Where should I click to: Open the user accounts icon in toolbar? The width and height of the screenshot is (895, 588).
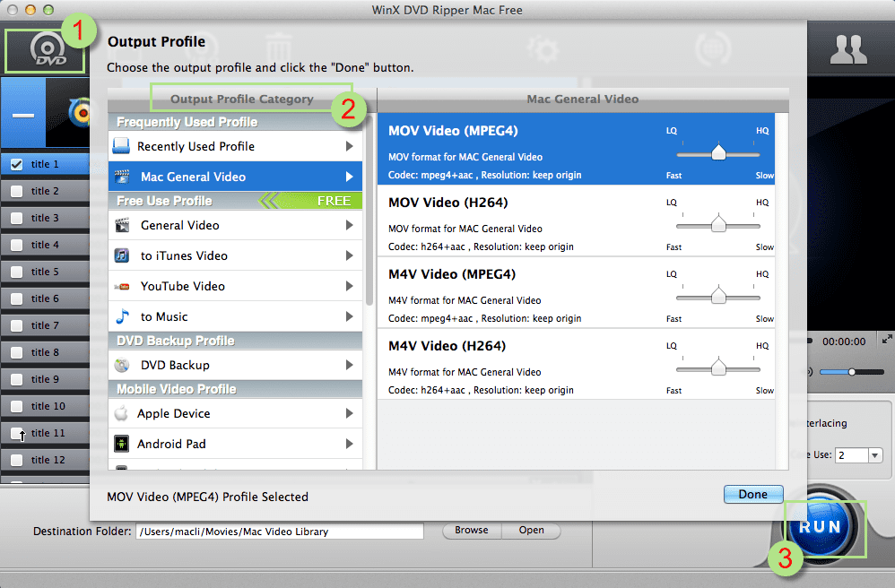coord(848,49)
